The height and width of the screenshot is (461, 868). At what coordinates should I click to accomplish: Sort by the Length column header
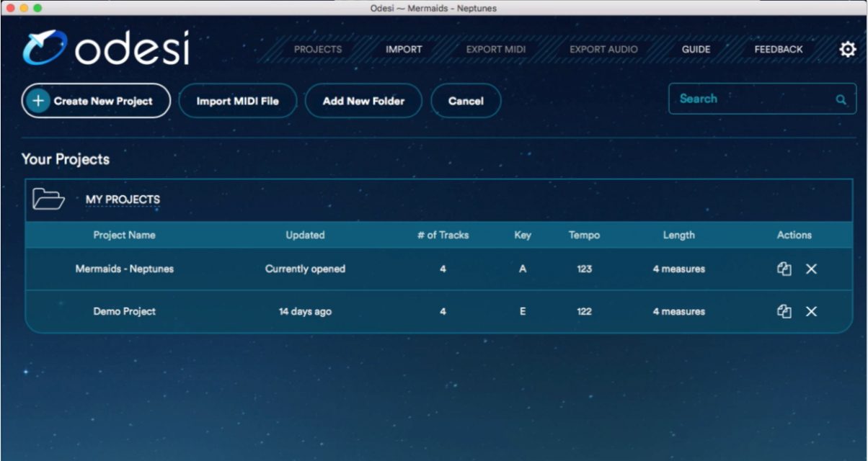[679, 235]
